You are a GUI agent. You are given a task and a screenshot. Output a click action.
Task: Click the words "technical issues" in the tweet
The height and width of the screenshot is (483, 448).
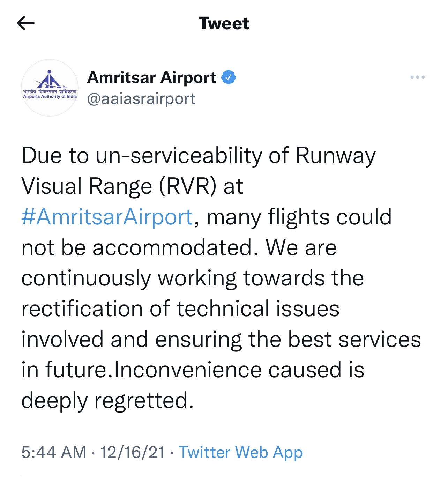[x=258, y=309]
